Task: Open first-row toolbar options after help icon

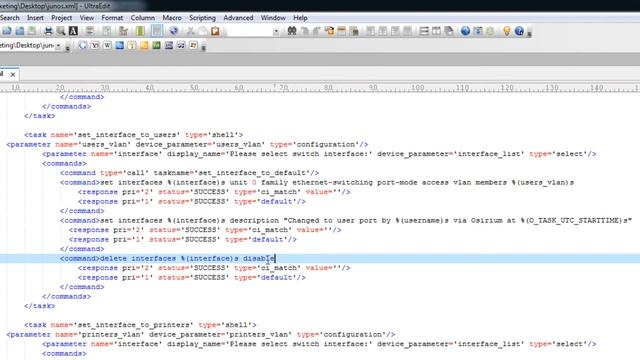Action: pos(529,33)
